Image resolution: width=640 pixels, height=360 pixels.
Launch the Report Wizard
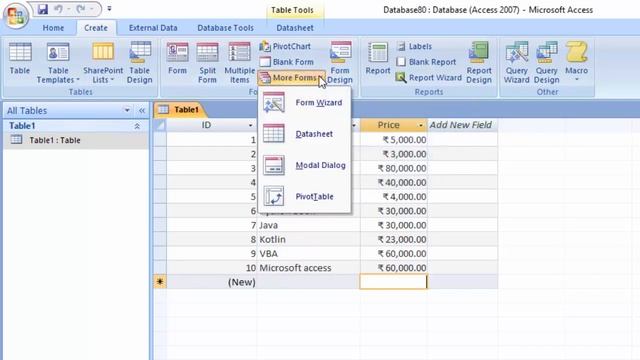(x=429, y=78)
